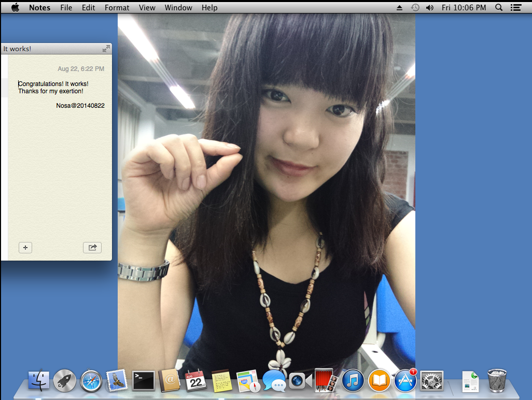Open the Calendar app showing Aug 22
The height and width of the screenshot is (400, 532).
point(196,380)
